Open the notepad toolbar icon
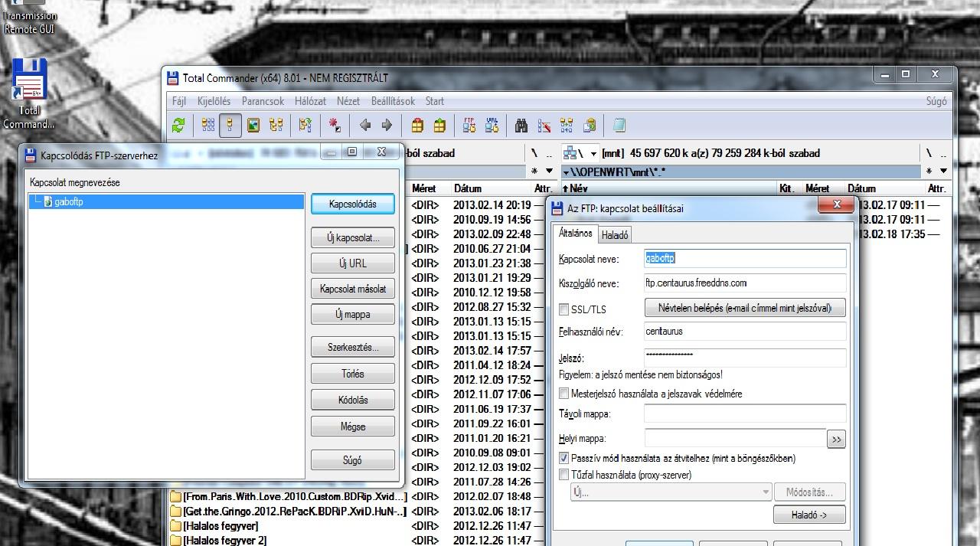This screenshot has width=980, height=546. point(619,125)
